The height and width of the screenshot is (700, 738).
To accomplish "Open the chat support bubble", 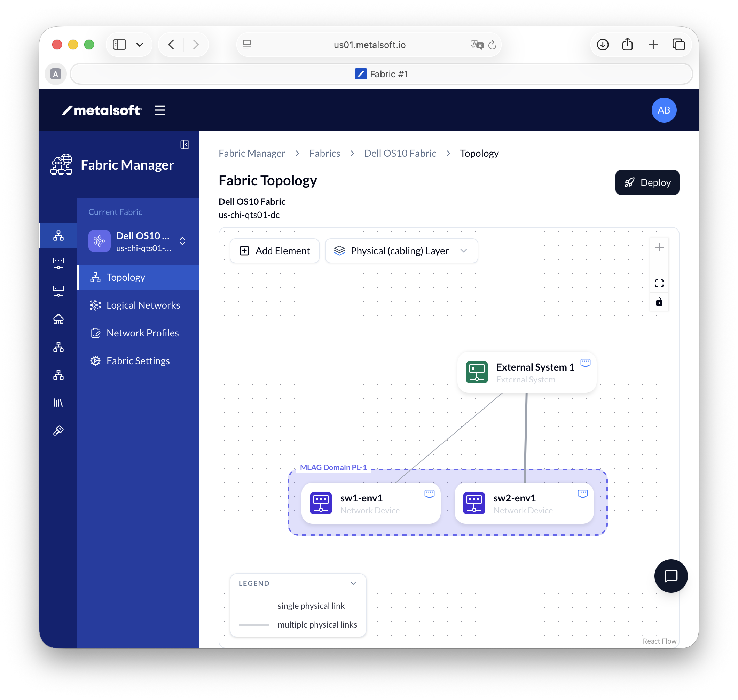I will 670,576.
